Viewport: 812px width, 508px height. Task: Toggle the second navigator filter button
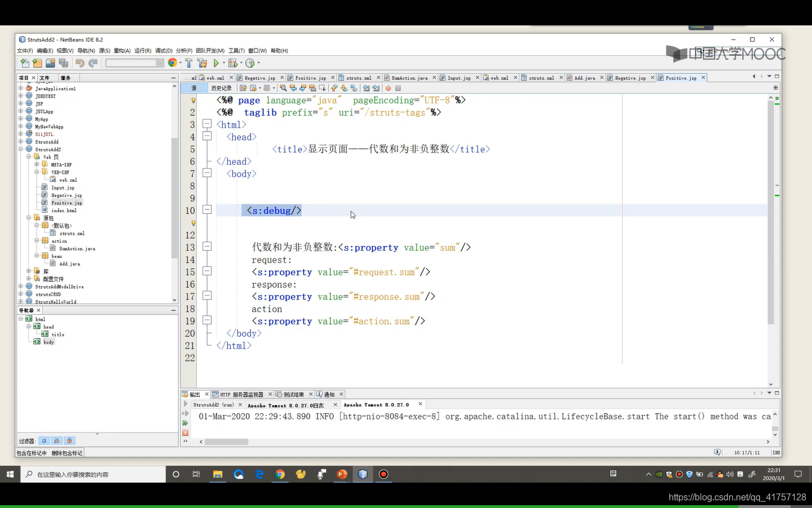click(56, 441)
